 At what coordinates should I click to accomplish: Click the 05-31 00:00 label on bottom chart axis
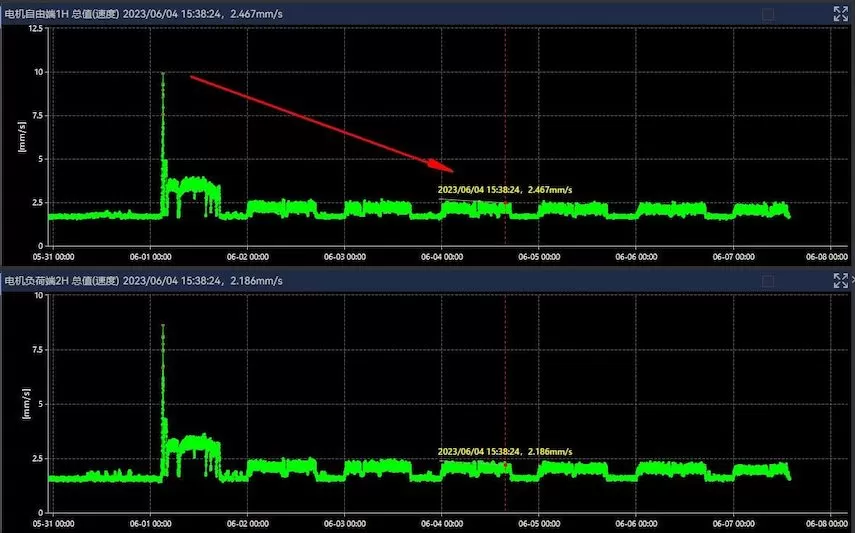pos(51,522)
